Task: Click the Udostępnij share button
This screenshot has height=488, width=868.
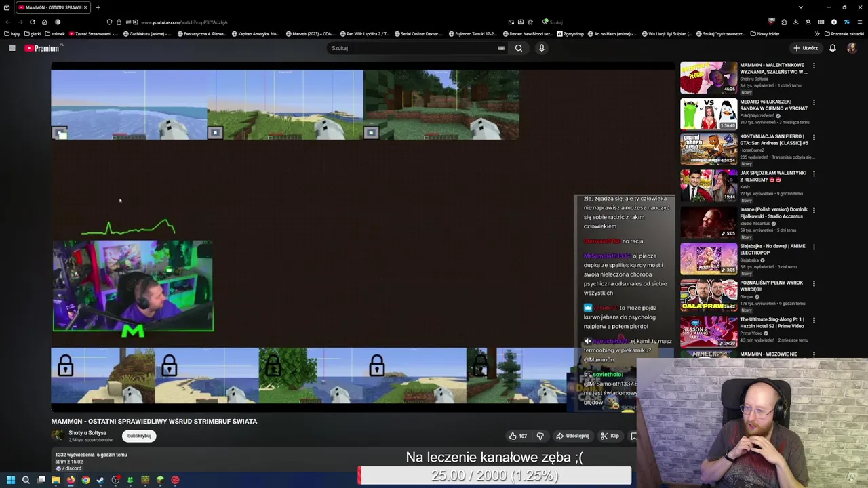Action: [573, 436]
